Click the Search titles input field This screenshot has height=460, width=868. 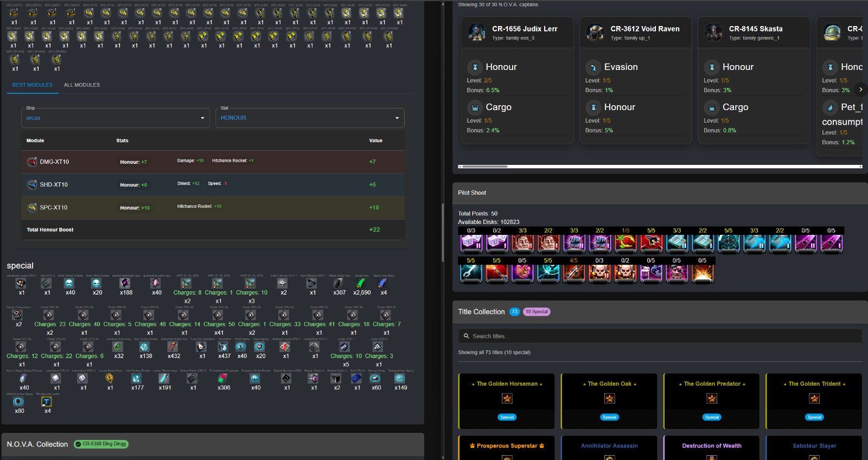click(x=660, y=336)
